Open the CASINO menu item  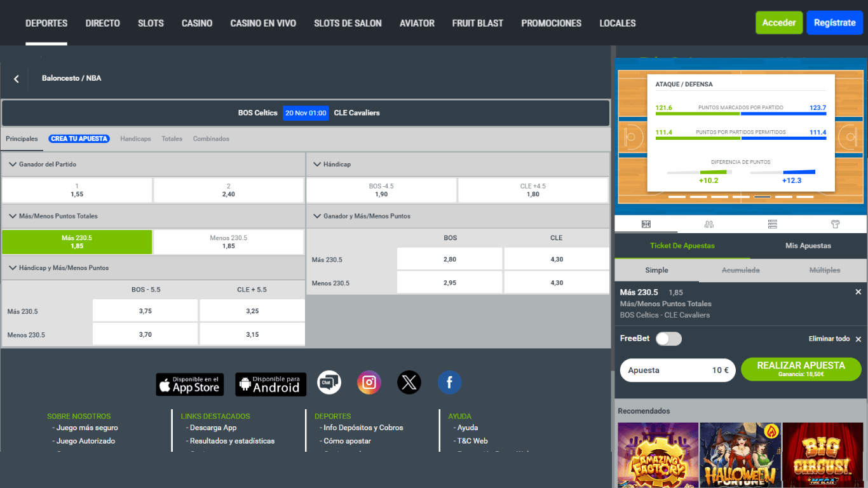point(197,23)
